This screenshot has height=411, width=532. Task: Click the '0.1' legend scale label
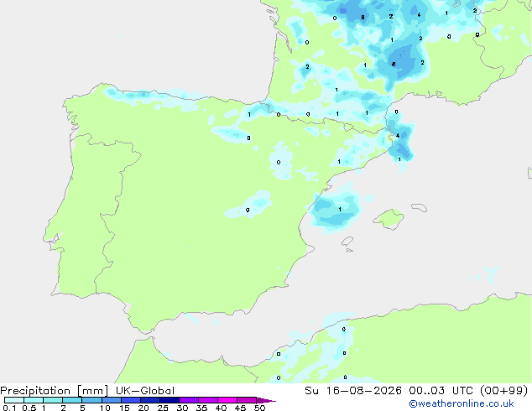[x=9, y=408]
